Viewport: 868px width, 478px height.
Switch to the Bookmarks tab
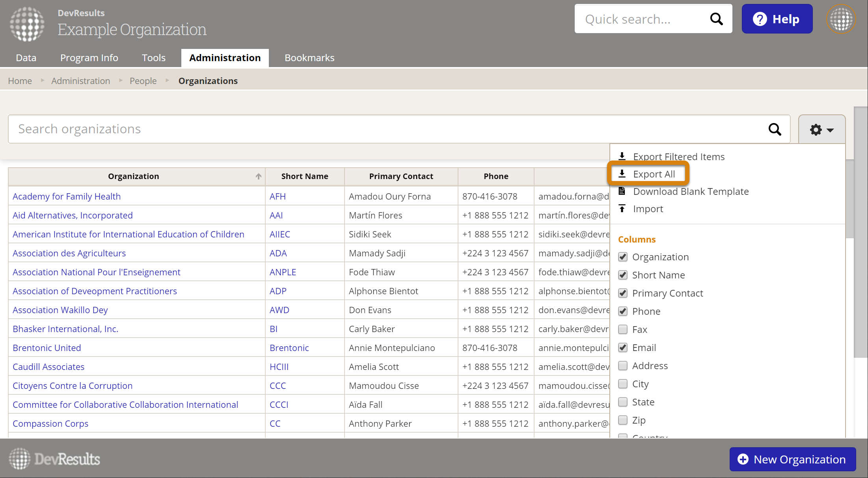point(309,58)
